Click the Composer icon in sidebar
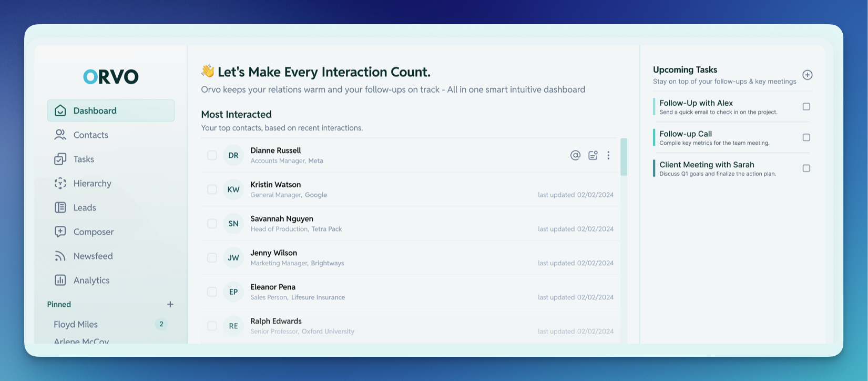 pos(60,232)
